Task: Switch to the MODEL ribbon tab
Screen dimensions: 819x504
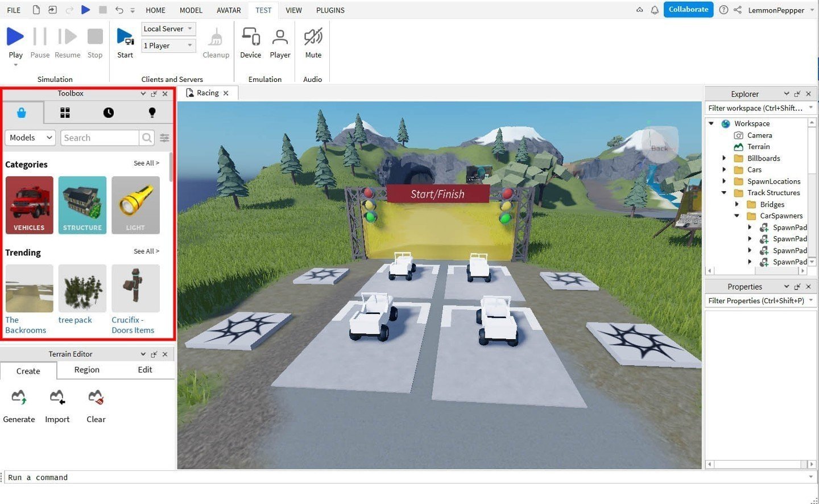Action: click(x=191, y=10)
